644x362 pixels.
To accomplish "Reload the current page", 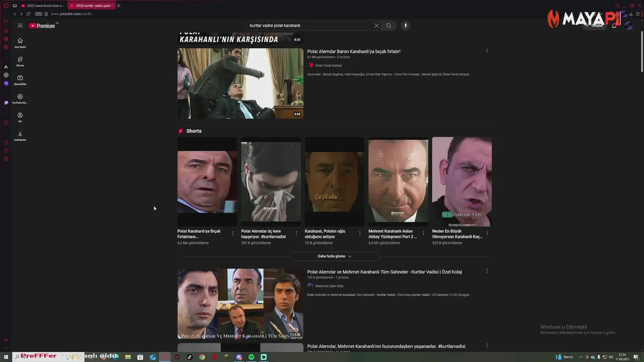I will (x=28, y=14).
